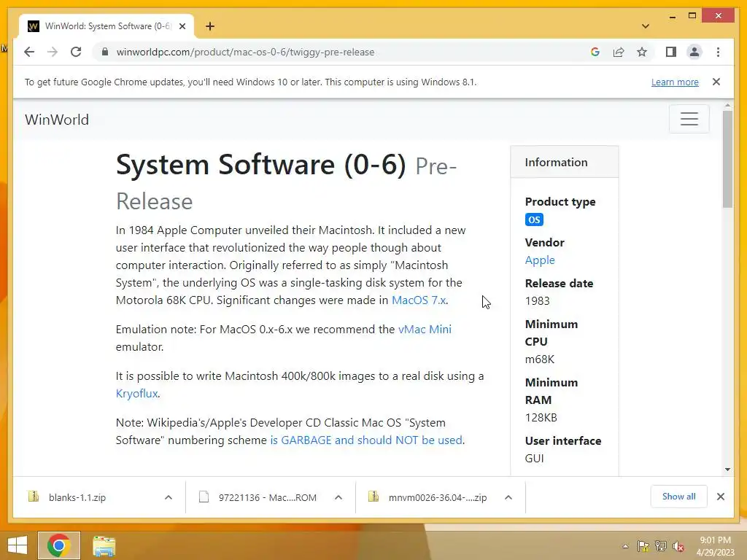This screenshot has width=747, height=560.
Task: Select the 1983 release date text
Action: click(x=538, y=301)
